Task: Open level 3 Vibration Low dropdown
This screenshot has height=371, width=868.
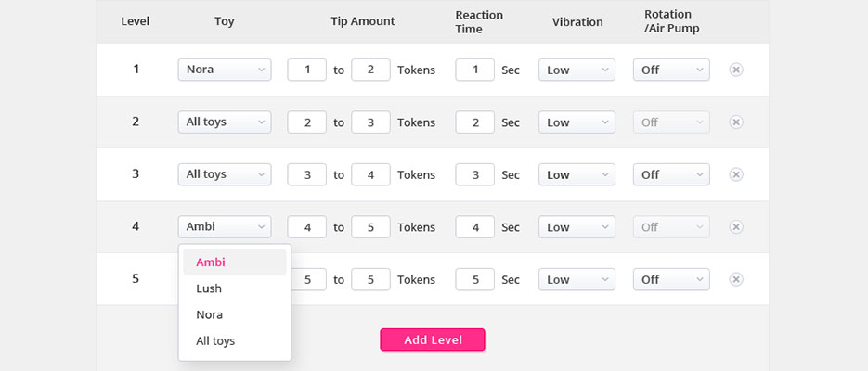Action: click(577, 174)
